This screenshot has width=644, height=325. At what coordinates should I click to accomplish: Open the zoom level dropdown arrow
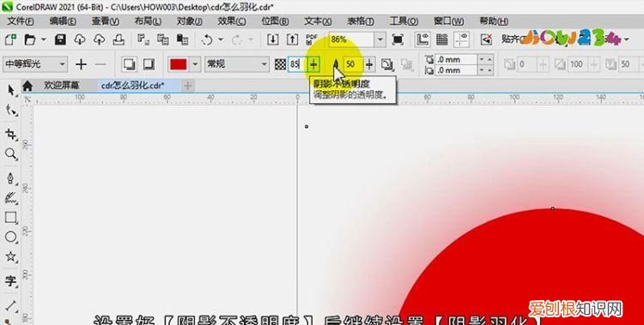pos(380,39)
